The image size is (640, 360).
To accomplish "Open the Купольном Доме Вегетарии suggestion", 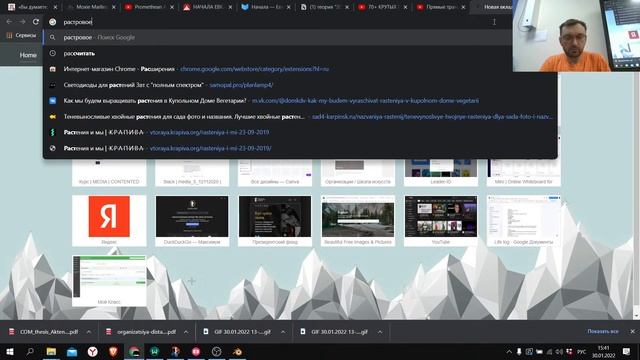I will pyautogui.click(x=300, y=101).
